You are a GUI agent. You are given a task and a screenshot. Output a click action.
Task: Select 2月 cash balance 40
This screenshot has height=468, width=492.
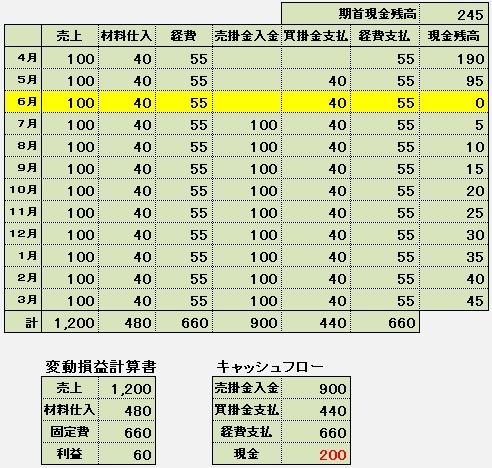click(454, 278)
